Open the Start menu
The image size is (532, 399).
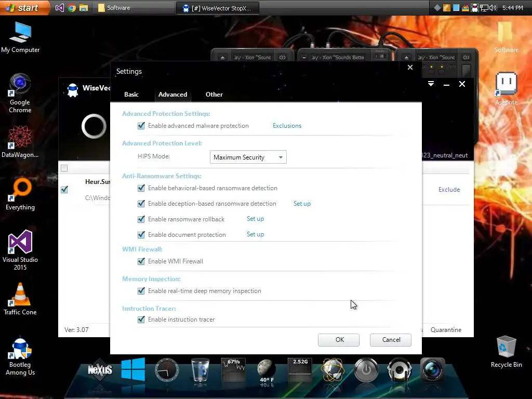(24, 7)
